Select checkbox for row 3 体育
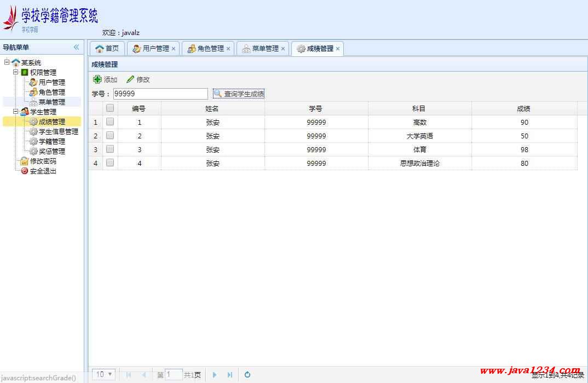This screenshot has height=383, width=588. tap(110, 149)
